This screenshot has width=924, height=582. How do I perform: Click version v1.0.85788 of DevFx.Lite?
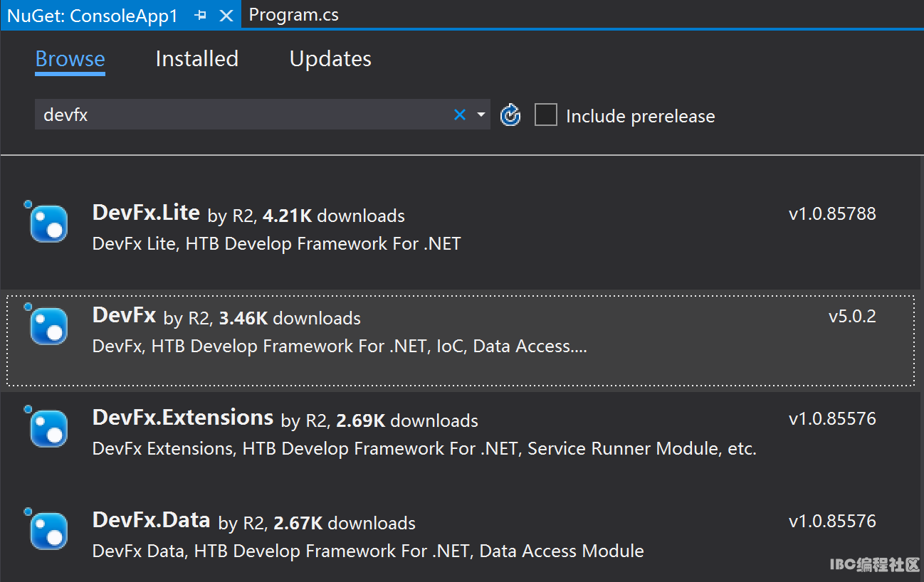click(x=832, y=214)
